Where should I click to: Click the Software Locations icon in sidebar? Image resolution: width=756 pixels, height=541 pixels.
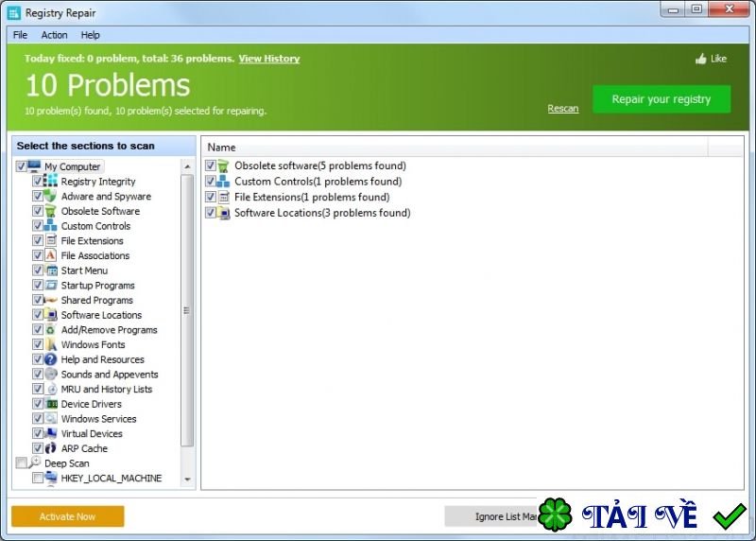coord(51,315)
